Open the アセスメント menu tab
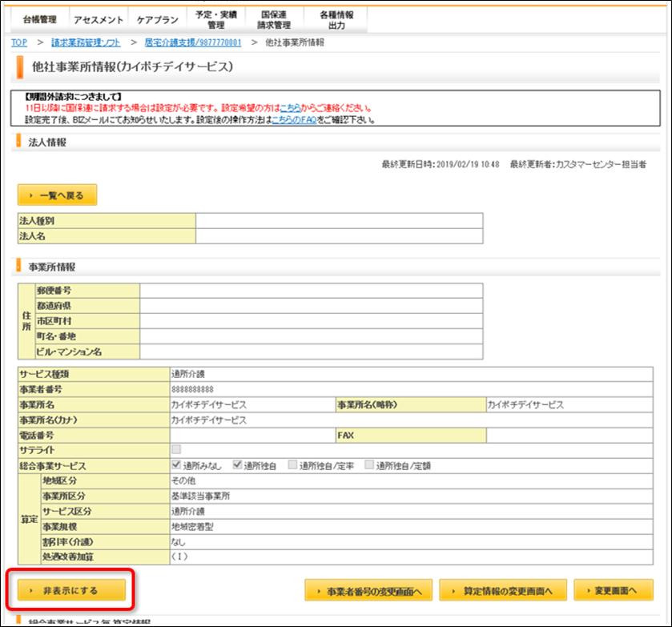Image resolution: width=672 pixels, height=627 pixels. click(99, 20)
